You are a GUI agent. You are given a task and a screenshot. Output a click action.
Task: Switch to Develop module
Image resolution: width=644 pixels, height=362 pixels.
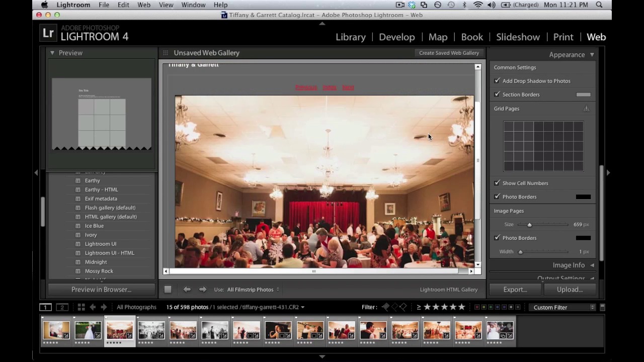click(x=397, y=37)
